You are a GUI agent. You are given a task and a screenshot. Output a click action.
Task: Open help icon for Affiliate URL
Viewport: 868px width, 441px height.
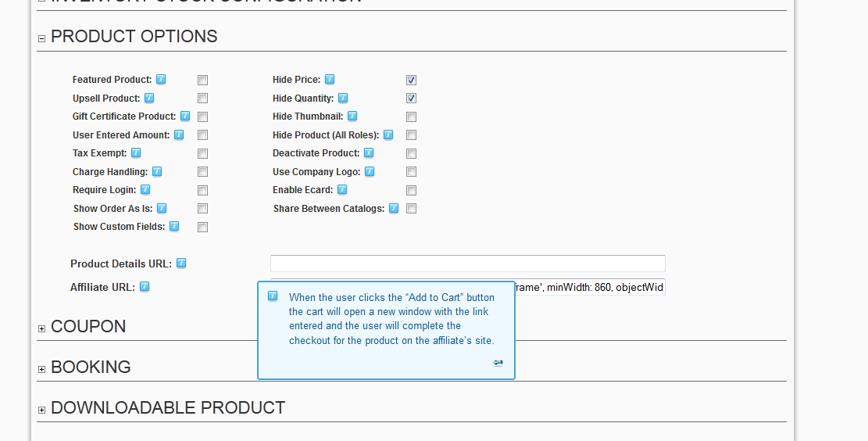click(145, 286)
